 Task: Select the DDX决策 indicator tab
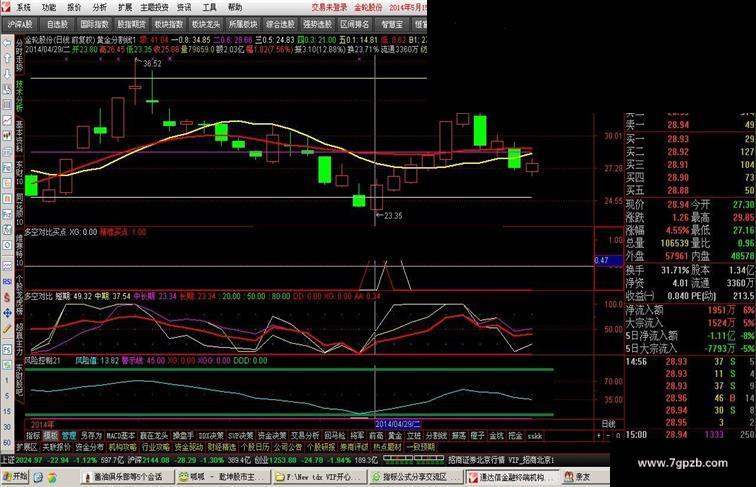coord(211,436)
